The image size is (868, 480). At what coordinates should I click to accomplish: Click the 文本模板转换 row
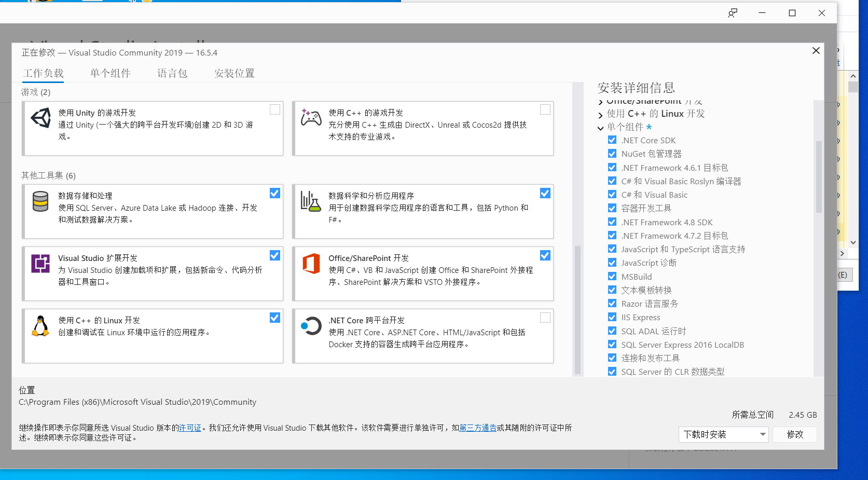pos(646,290)
